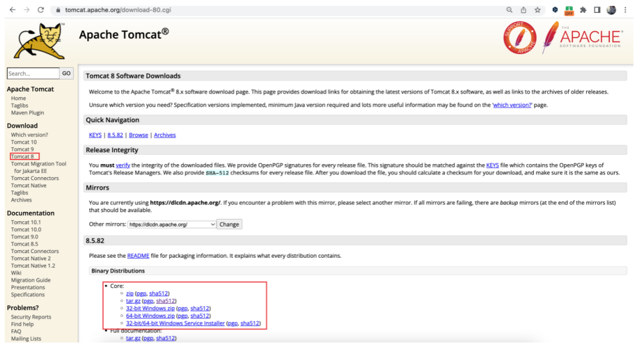
Task: Open Tomcat 8.5 documentation
Action: pos(25,244)
